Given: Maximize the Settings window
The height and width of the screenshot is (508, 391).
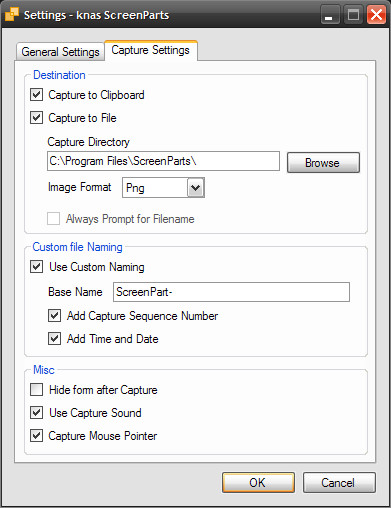Looking at the screenshot, I should click(x=353, y=15).
